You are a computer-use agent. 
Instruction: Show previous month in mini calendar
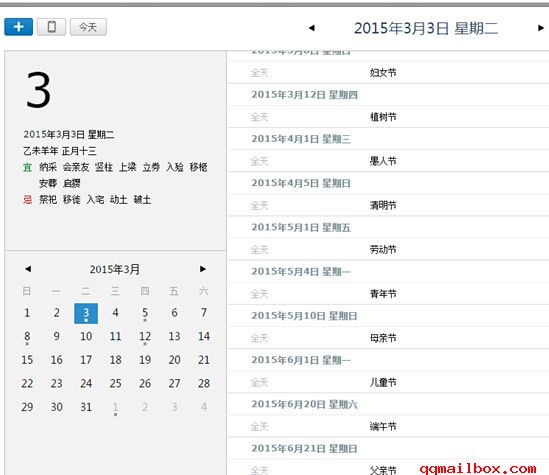(28, 269)
